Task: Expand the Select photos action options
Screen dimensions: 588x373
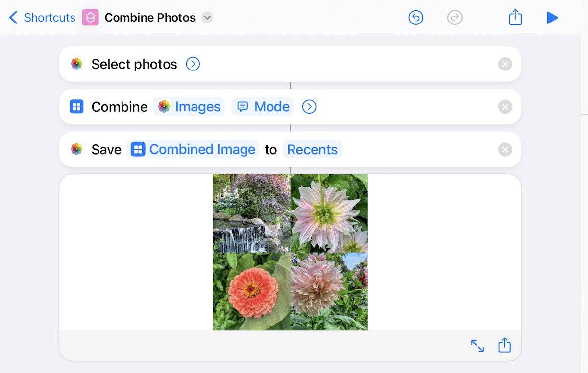Action: click(193, 64)
